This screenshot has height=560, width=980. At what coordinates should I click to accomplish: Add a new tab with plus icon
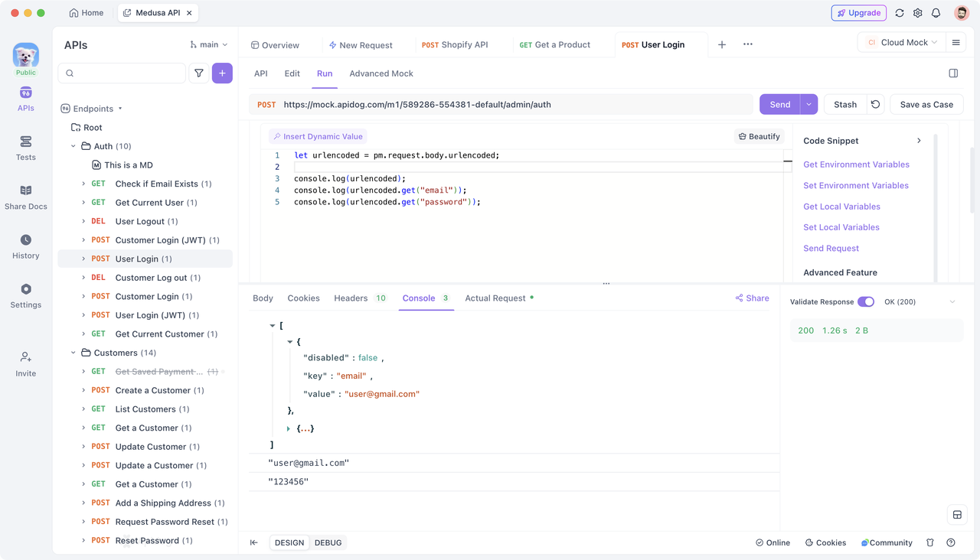coord(722,44)
